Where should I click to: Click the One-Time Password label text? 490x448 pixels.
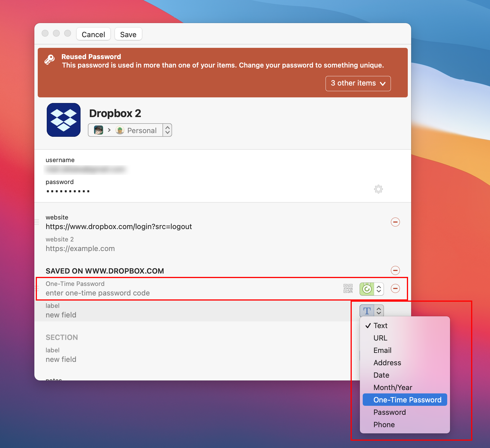(x=75, y=284)
